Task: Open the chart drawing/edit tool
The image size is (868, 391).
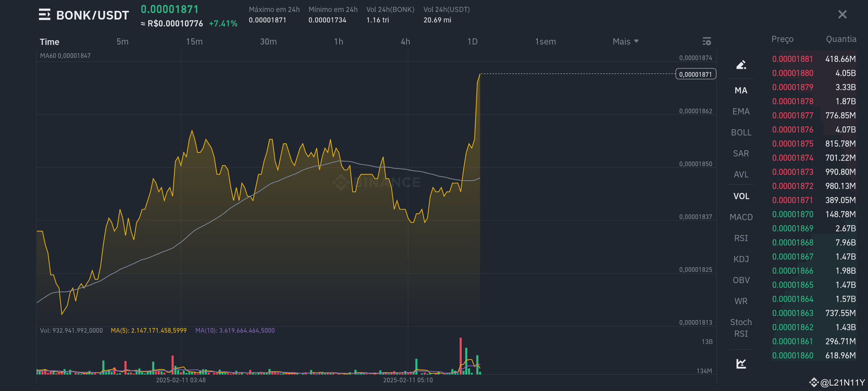Action: [x=741, y=65]
